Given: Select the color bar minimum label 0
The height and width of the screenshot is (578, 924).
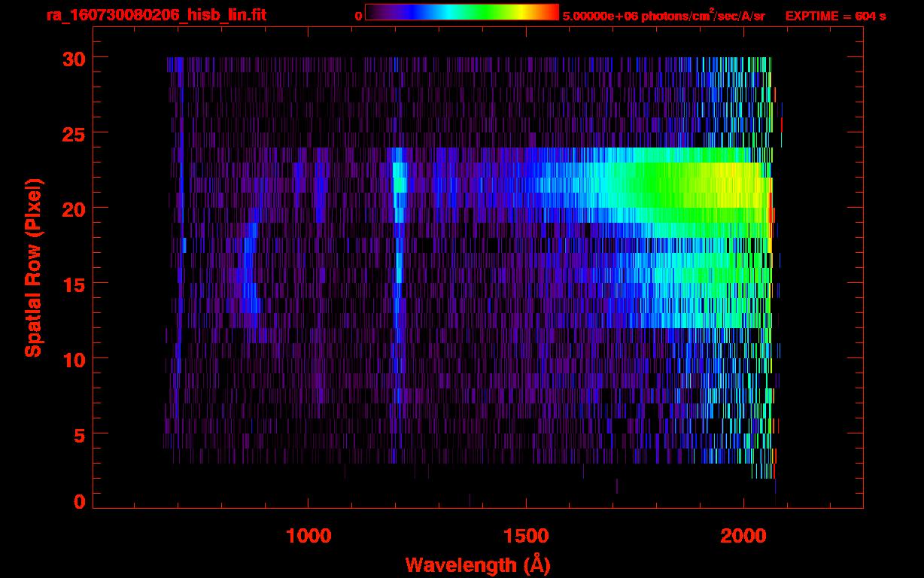Looking at the screenshot, I should (x=358, y=14).
